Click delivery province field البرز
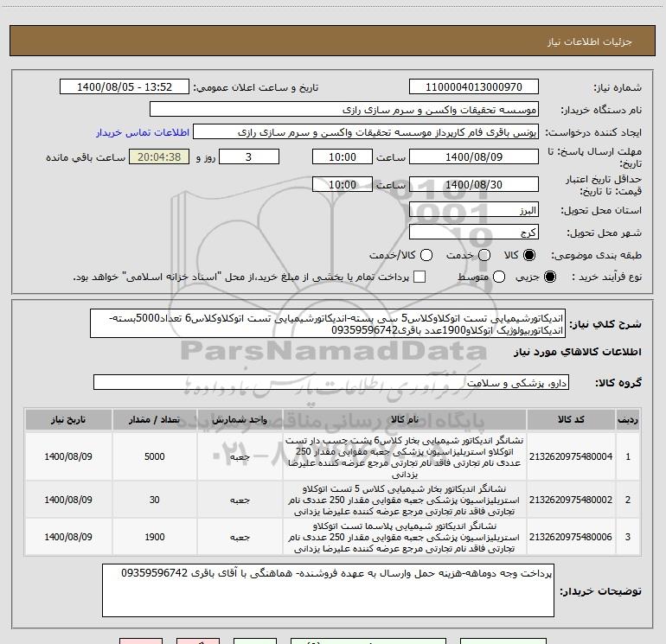Image resolution: width=666 pixels, height=644 pixels. [474, 210]
